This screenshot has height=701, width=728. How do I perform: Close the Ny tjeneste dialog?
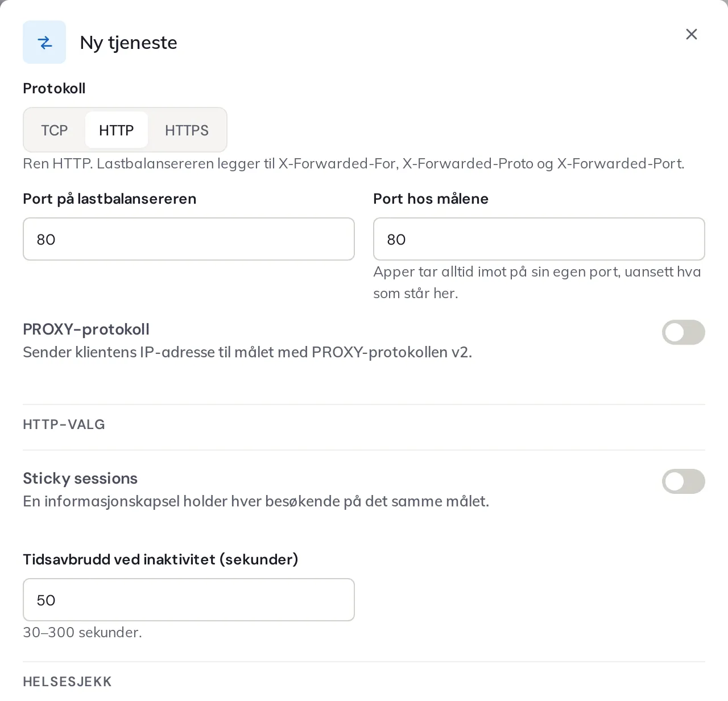[692, 34]
